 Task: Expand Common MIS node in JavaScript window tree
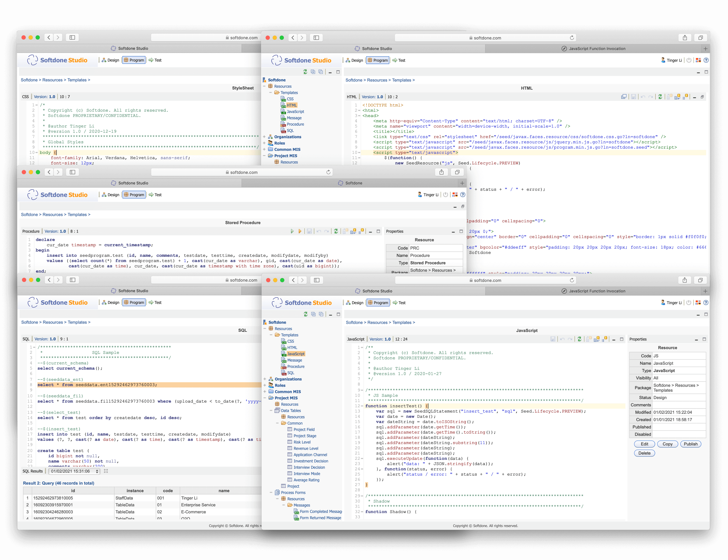pyautogui.click(x=265, y=392)
